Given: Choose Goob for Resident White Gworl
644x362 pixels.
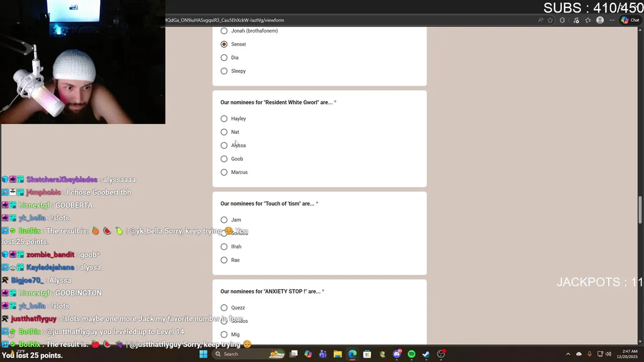Looking at the screenshot, I should [x=224, y=159].
